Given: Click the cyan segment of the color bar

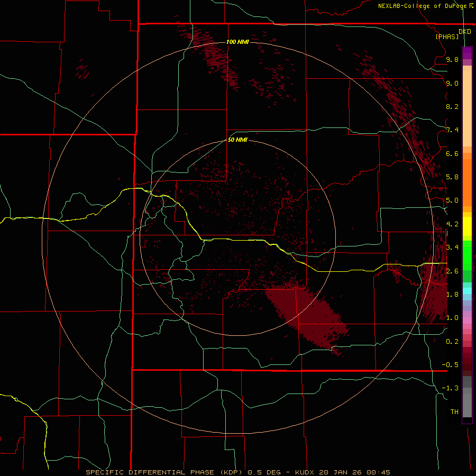Looking at the screenshot, I should click(x=467, y=291).
